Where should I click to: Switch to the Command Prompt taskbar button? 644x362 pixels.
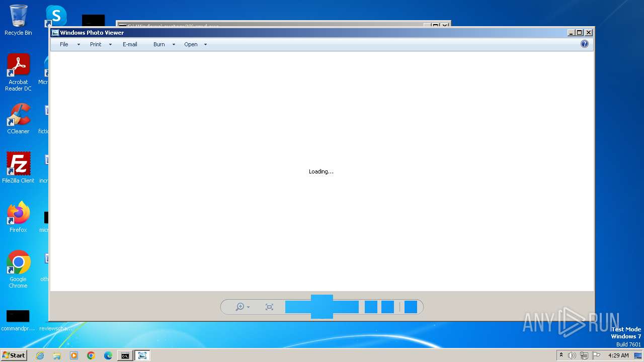pos(125,355)
